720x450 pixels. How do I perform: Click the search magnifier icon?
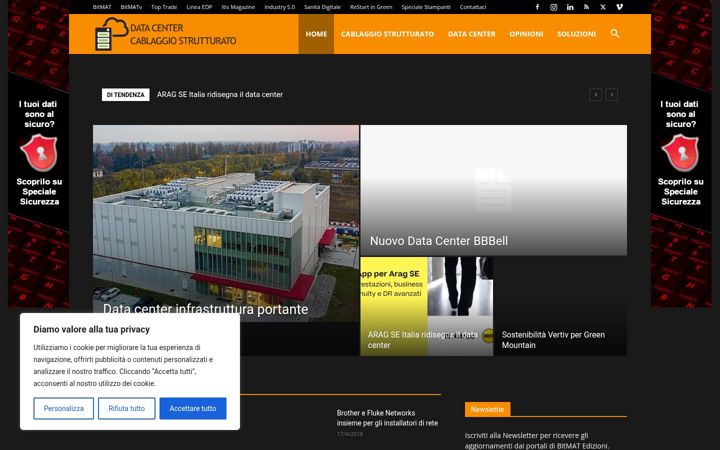click(615, 34)
